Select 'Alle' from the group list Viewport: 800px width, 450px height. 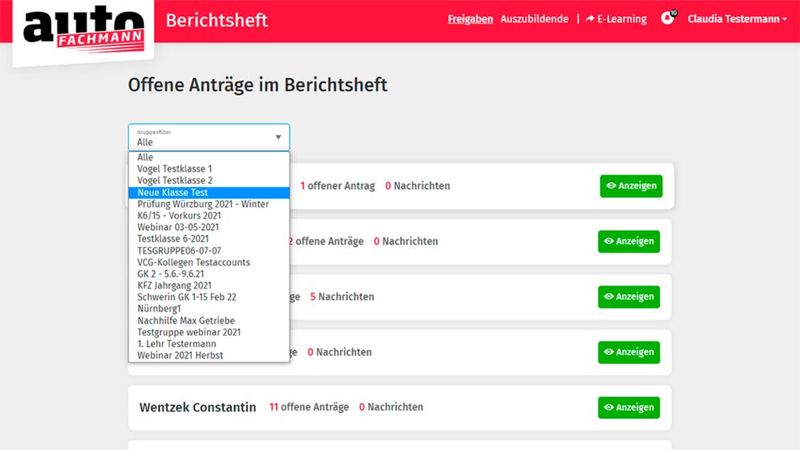pos(209,157)
